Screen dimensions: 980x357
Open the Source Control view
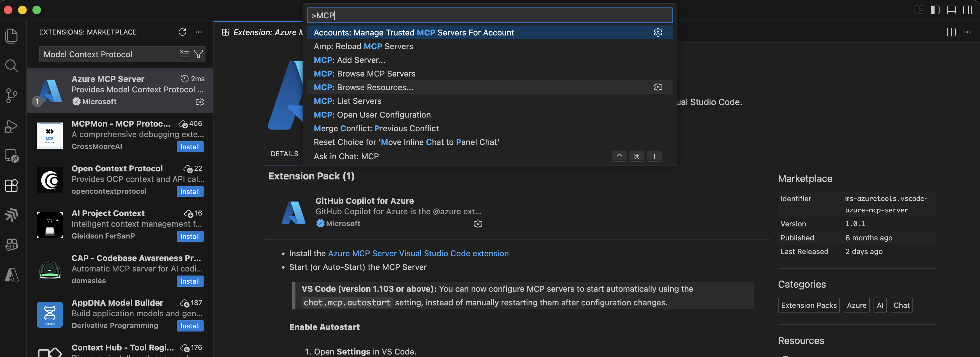pos(12,95)
